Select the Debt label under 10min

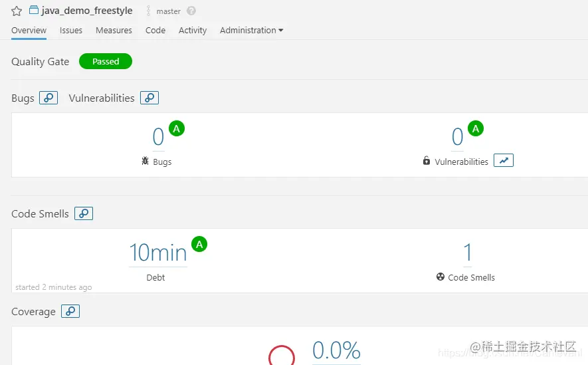coord(155,278)
